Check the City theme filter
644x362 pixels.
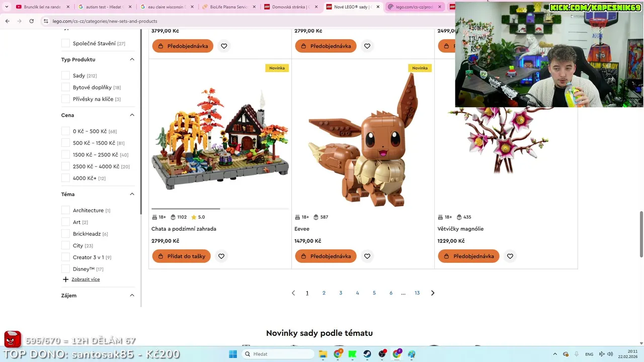point(65,245)
